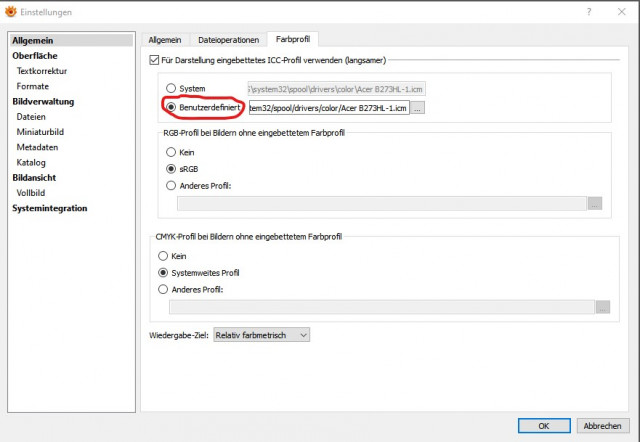Select Anderes Profil under CMYK-Profil
The height and width of the screenshot is (442, 640).
click(163, 289)
